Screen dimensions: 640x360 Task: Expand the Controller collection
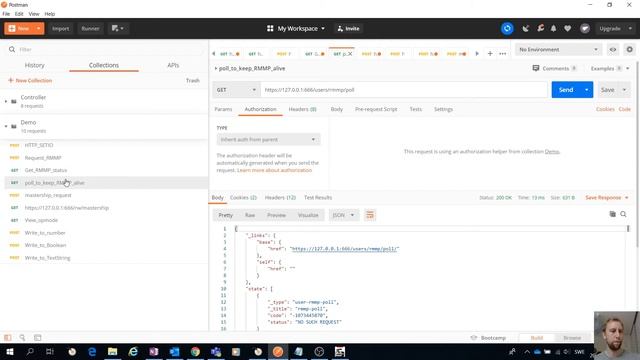6,101
